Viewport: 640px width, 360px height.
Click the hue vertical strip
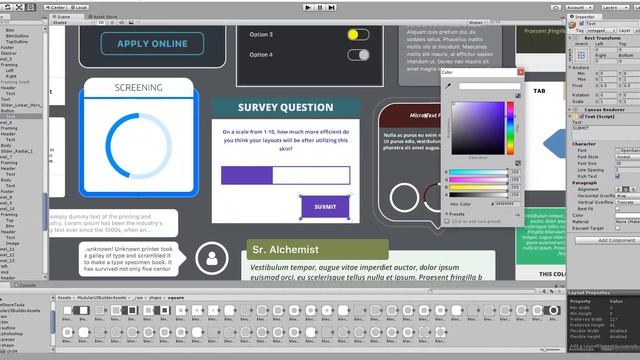click(x=510, y=128)
